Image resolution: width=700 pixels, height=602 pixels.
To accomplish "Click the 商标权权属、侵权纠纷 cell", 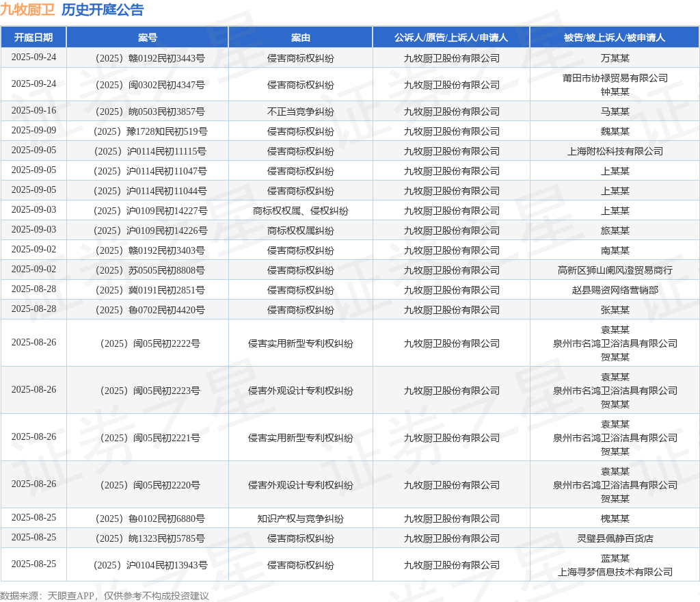I will click(301, 211).
